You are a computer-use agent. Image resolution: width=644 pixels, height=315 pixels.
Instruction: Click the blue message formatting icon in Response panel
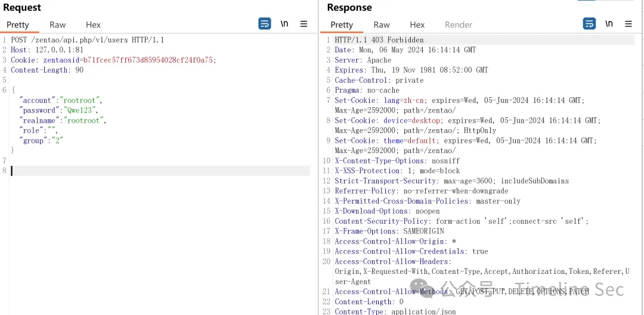(589, 24)
